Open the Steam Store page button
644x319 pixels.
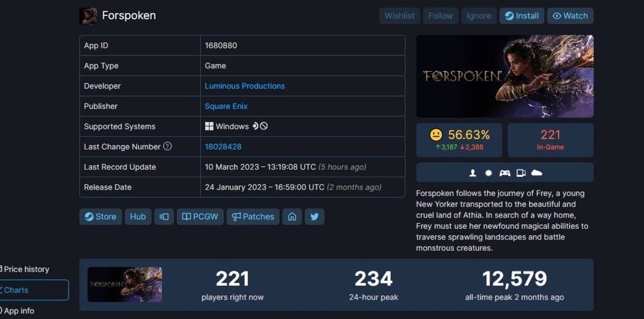pyautogui.click(x=100, y=216)
